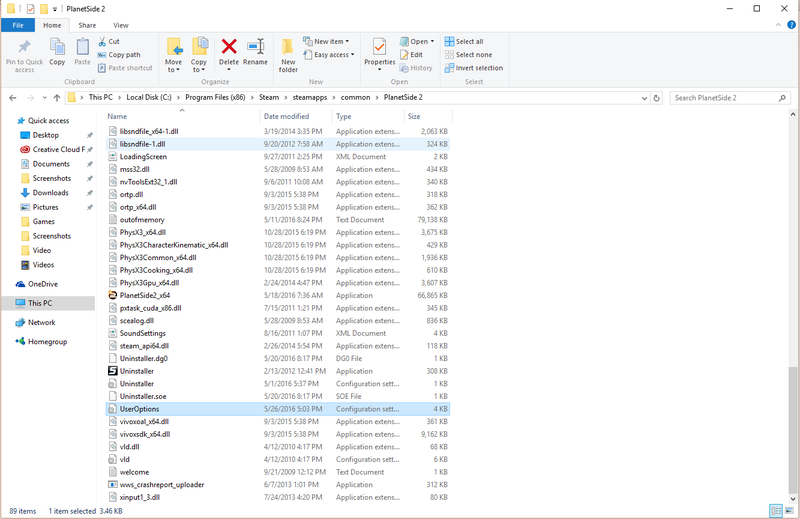
Task: Click the Rename icon
Action: 255,46
